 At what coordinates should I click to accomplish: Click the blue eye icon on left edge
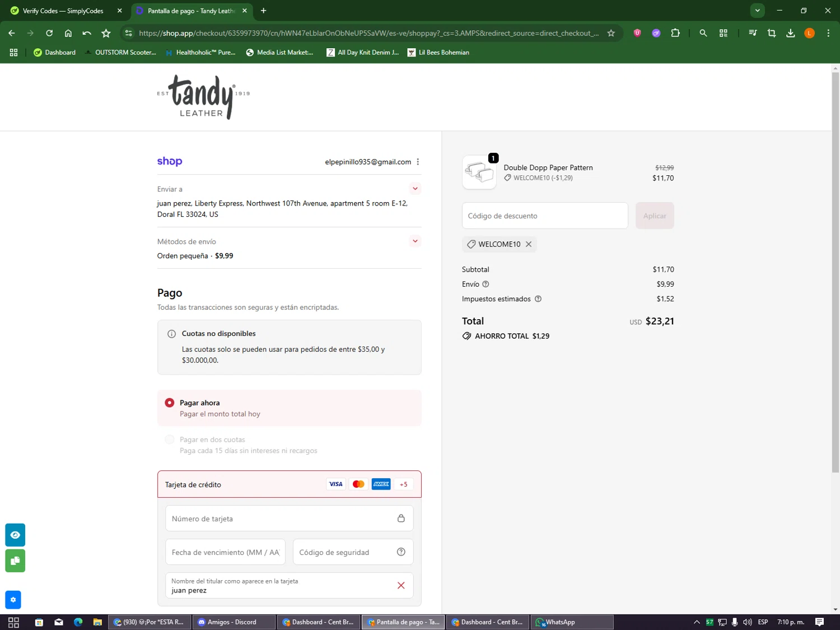[15, 535]
